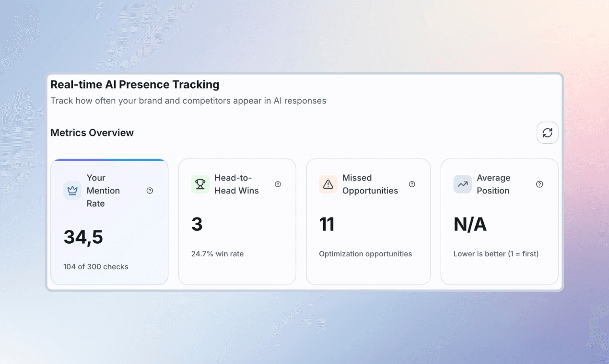609x364 pixels.
Task: Refresh the Metrics Overview data
Action: 547,133
